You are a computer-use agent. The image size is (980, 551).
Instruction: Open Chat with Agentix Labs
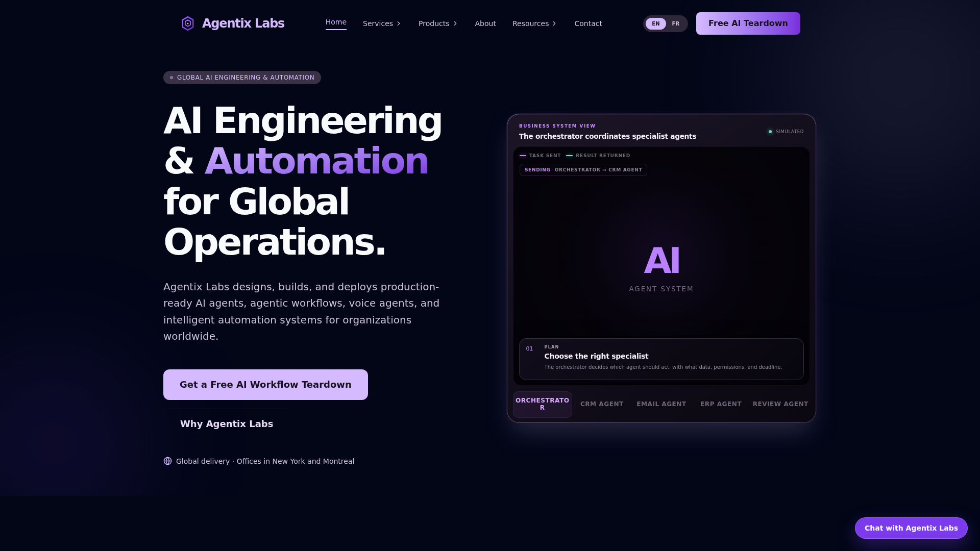[x=911, y=528]
